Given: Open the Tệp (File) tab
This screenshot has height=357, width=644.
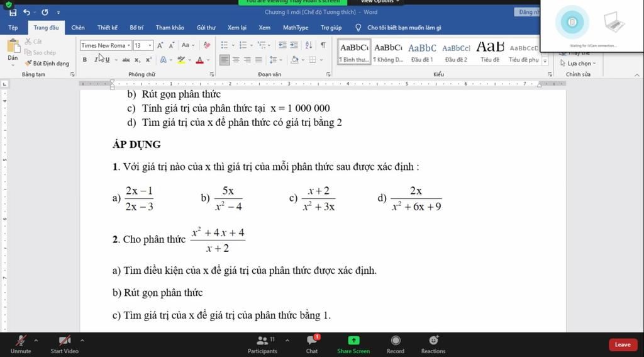Looking at the screenshot, I should click(x=13, y=28).
